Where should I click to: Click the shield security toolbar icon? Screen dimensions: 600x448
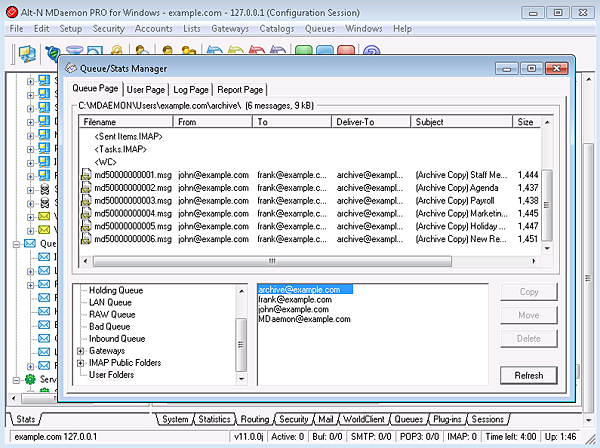tap(52, 54)
